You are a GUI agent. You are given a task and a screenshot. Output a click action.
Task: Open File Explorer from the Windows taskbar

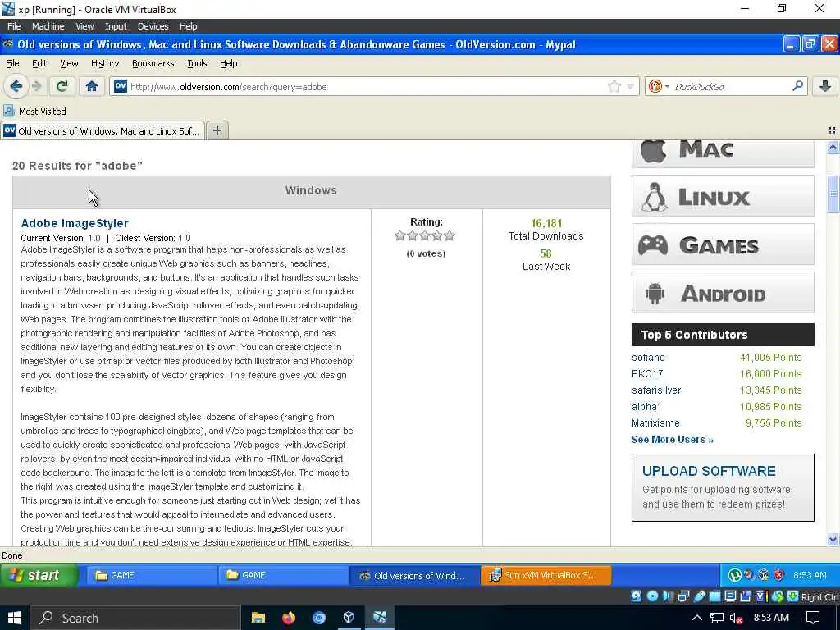pyautogui.click(x=258, y=617)
